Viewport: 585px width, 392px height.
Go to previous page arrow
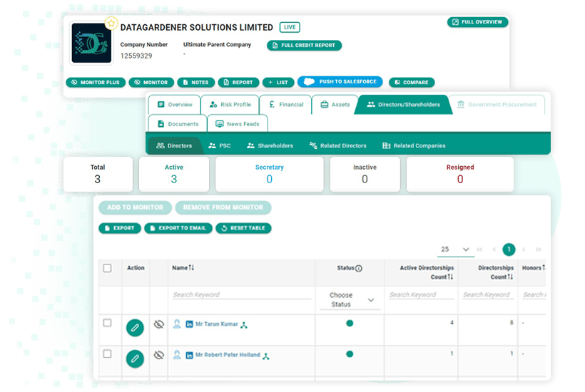[x=494, y=249]
